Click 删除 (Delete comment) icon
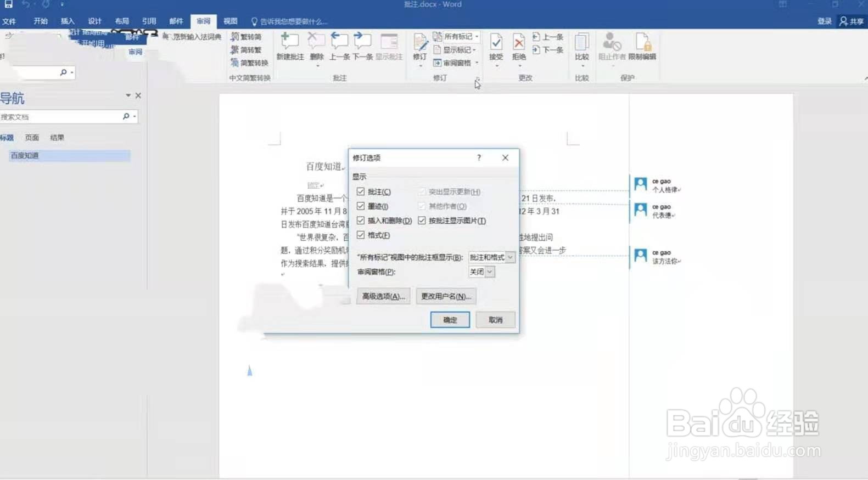The height and width of the screenshot is (480, 868). [x=316, y=41]
